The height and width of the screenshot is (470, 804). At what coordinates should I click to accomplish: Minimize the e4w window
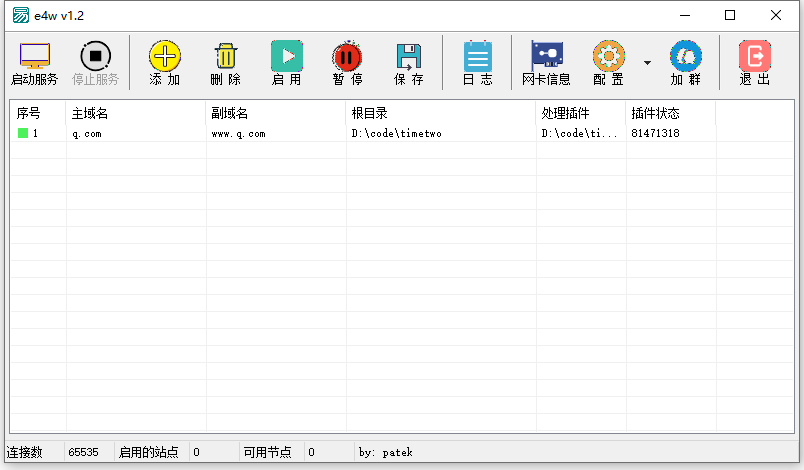point(685,15)
